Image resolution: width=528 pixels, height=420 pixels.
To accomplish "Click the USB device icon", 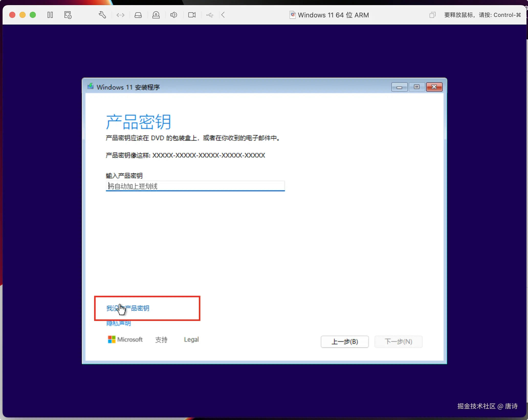I will click(210, 15).
